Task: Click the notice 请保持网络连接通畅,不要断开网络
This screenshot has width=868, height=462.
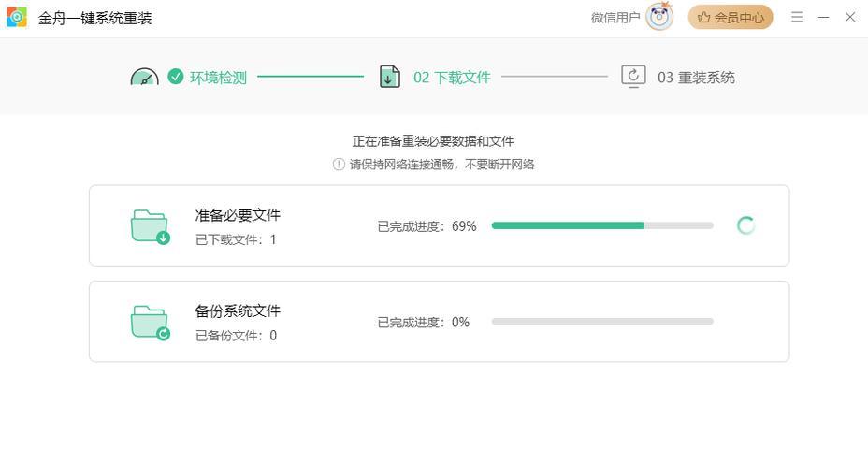Action: click(x=441, y=165)
